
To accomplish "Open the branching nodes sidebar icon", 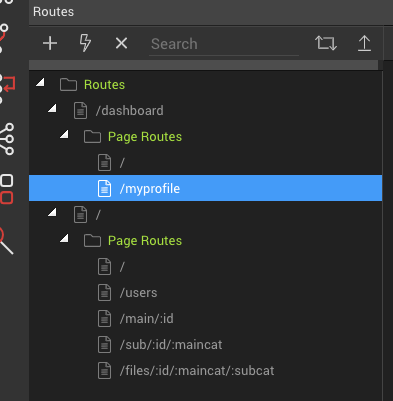I will [x=7, y=139].
